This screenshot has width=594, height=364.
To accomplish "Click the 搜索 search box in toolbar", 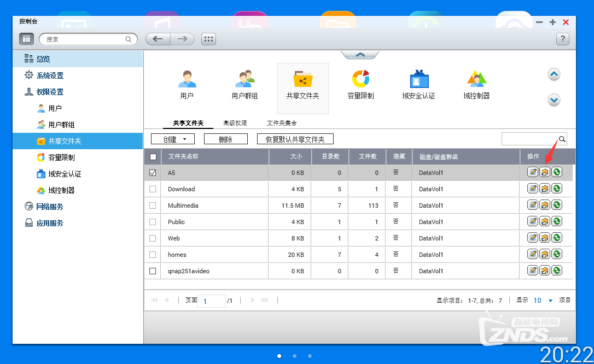I will (88, 39).
